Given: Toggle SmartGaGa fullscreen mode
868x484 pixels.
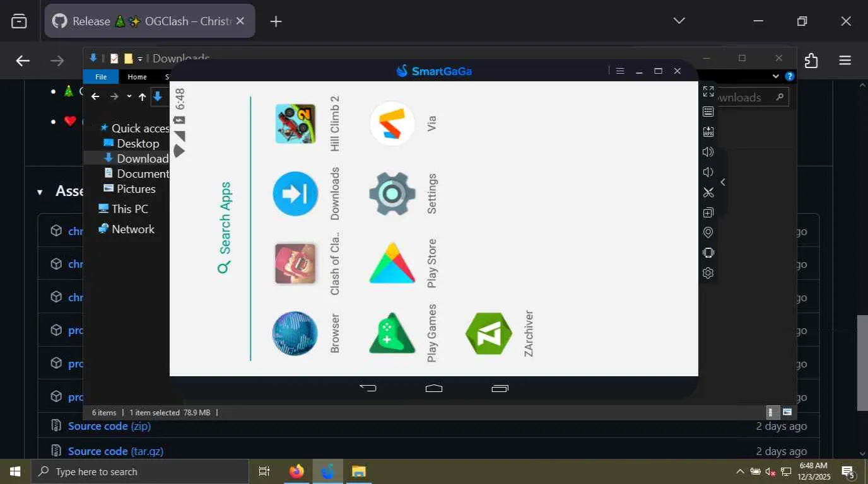Looking at the screenshot, I should pyautogui.click(x=708, y=91).
